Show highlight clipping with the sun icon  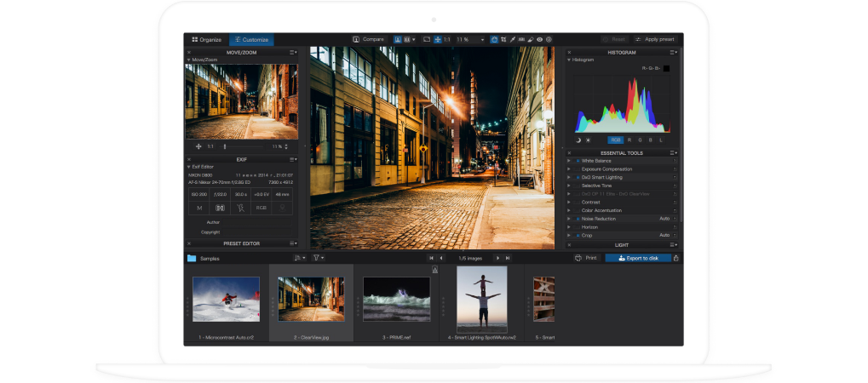coord(588,140)
